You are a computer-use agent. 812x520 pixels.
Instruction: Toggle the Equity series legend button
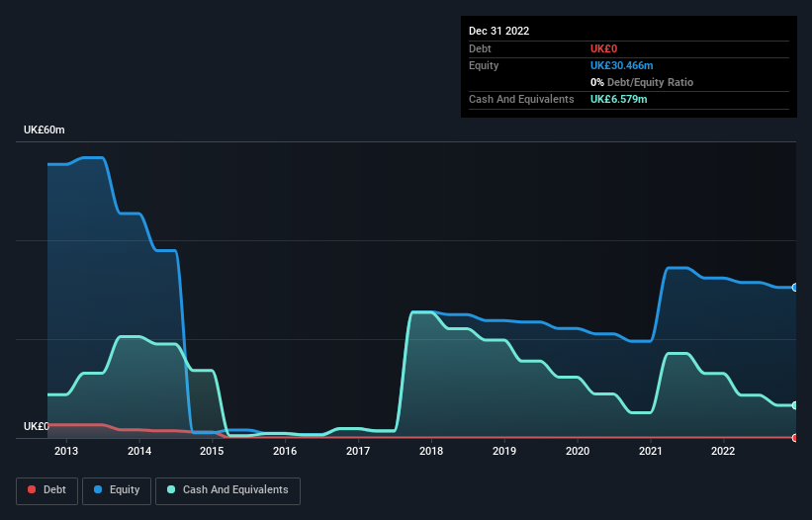coord(117,490)
